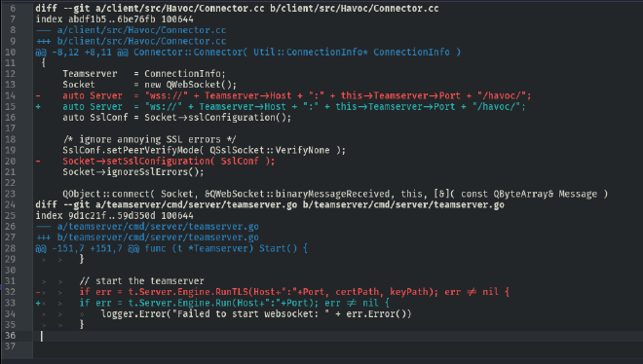The width and height of the screenshot is (643, 364).
Task: Click the '/* ignore annoying SSL errors */' comment
Action: click(150, 139)
